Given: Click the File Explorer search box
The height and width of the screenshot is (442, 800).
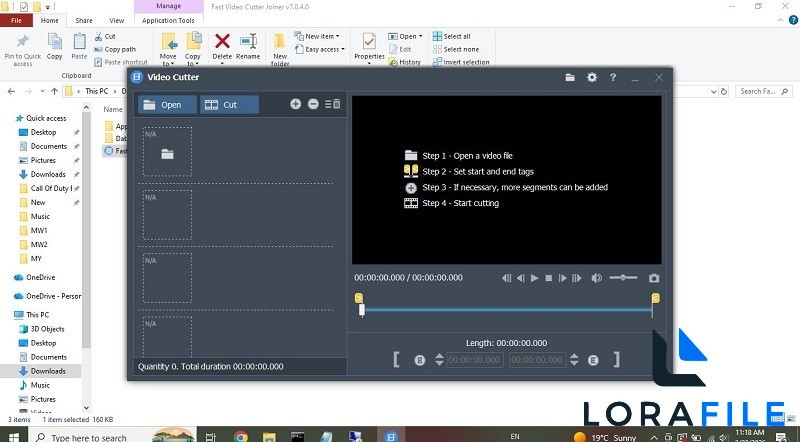Looking at the screenshot, I should (764, 91).
